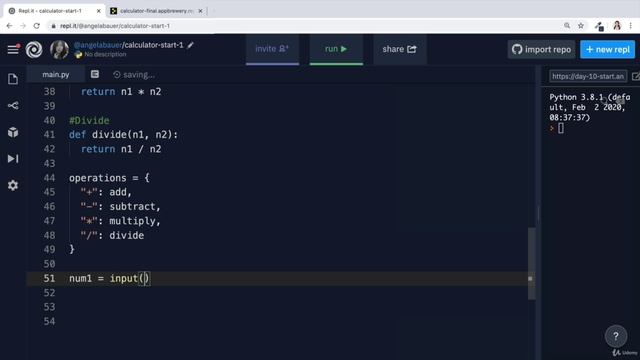Click '"/": divide' dictionary entry

[x=112, y=236]
